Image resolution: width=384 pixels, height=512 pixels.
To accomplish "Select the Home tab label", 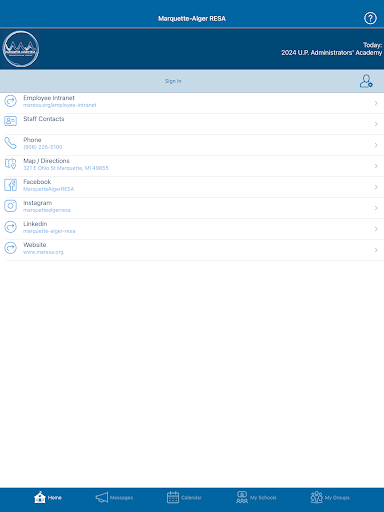I will point(55,498).
